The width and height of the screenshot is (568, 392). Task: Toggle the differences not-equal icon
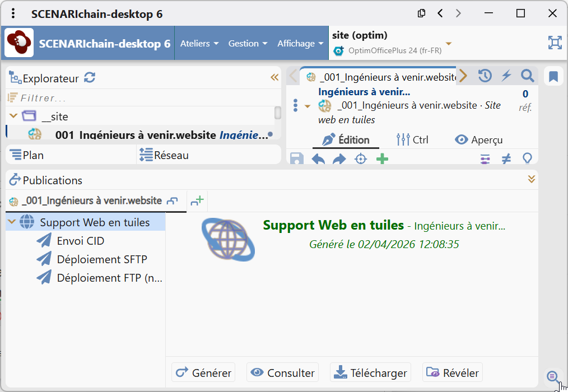point(506,159)
